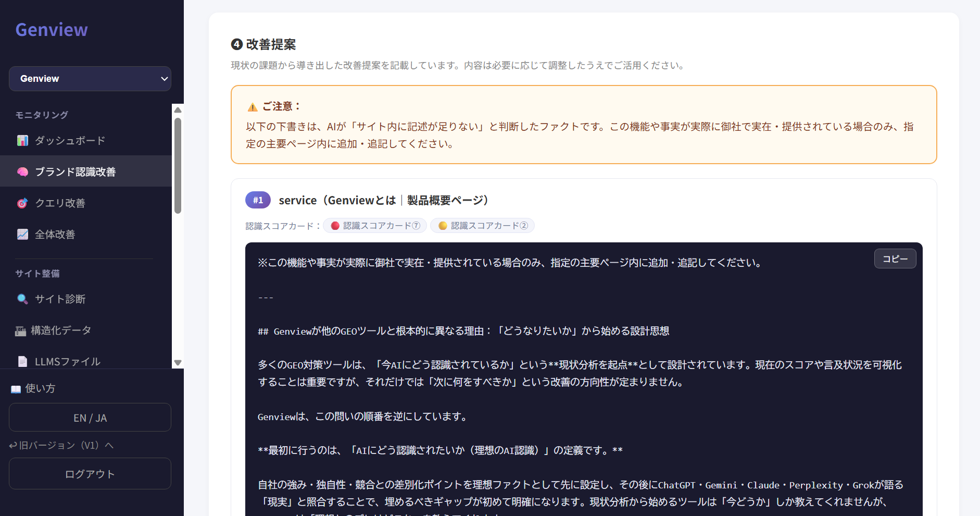Click the 認識スコアカード② yellow badge
The image size is (980, 516).
[483, 226]
